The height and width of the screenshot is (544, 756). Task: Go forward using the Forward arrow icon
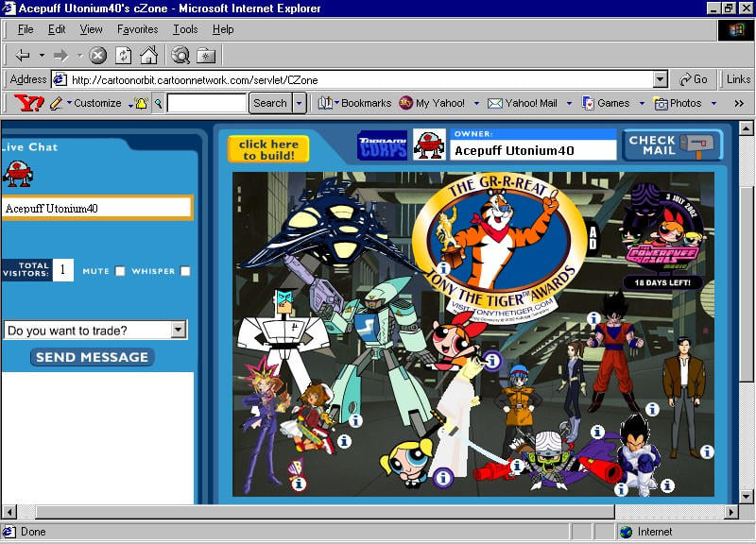pos(60,56)
